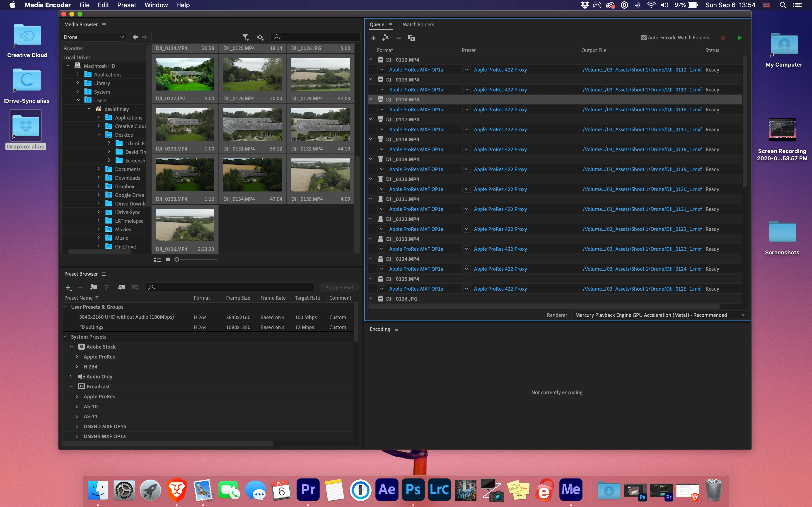Switch to the Watch Folders tab
Image resolution: width=812 pixels, height=507 pixels.
[418, 24]
